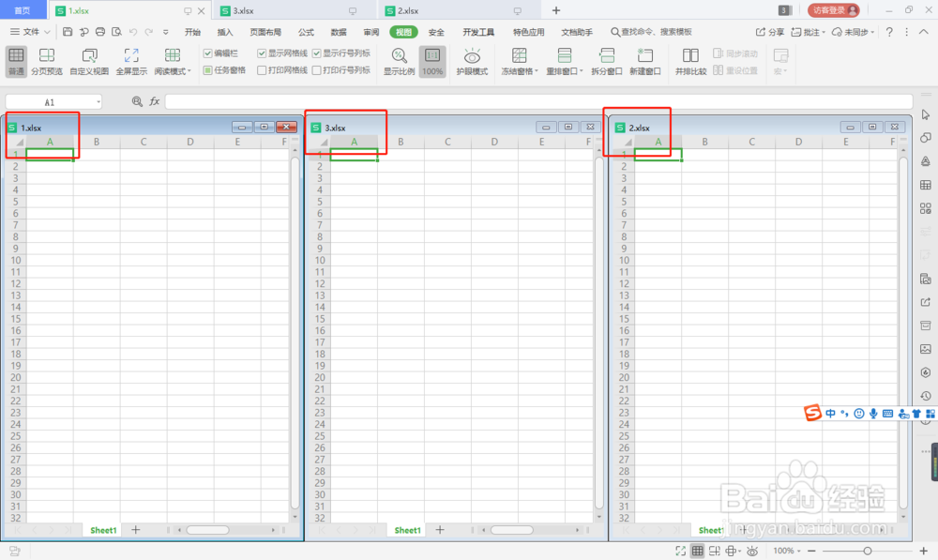Screen dimensions: 938x560
Task: Set zoom to 100% button
Action: click(431, 62)
